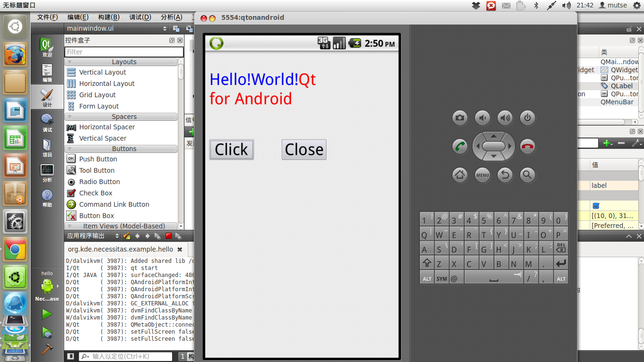Open the 构建(B) menu
The width and height of the screenshot is (644, 362).
pyautogui.click(x=109, y=17)
